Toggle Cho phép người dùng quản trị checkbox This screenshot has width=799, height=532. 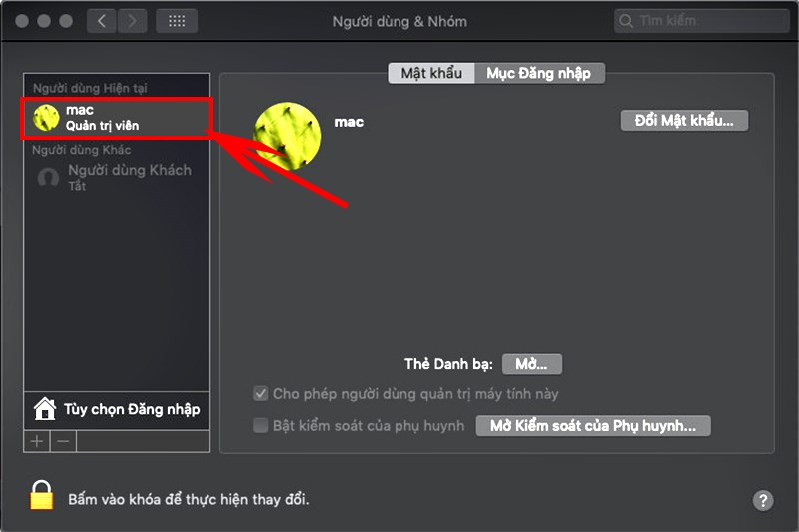(x=261, y=393)
